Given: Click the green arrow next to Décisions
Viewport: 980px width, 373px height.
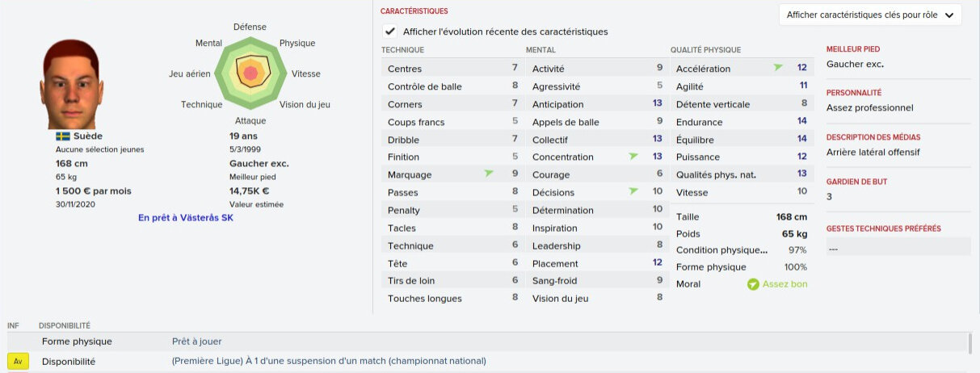Looking at the screenshot, I should pos(633,191).
